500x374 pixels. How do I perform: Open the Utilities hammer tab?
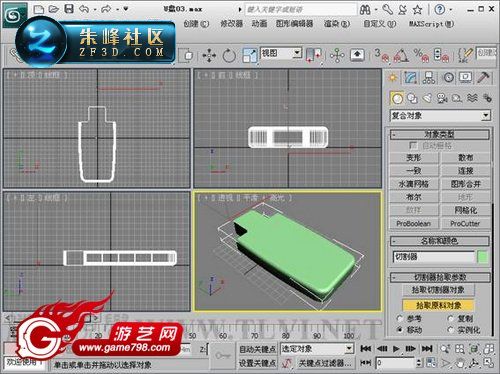[483, 78]
